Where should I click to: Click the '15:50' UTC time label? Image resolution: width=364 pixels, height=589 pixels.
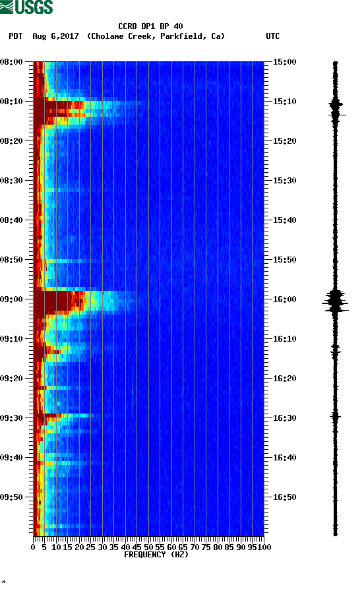click(x=284, y=260)
